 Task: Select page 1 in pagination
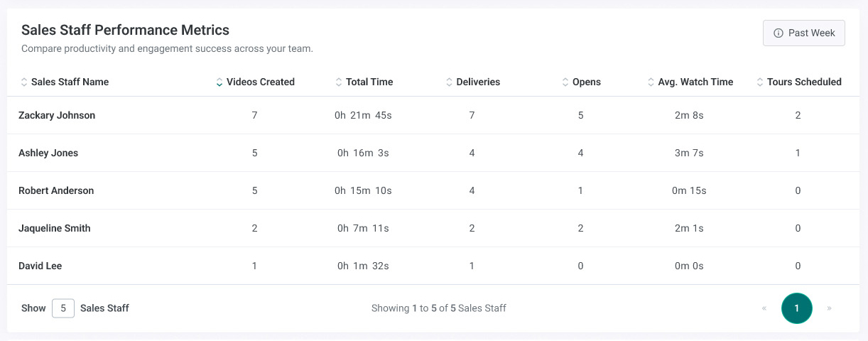tap(797, 308)
